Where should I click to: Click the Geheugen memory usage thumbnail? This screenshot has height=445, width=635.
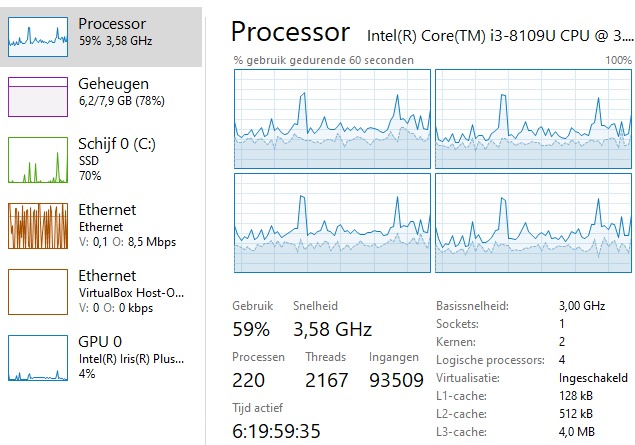coord(38,96)
